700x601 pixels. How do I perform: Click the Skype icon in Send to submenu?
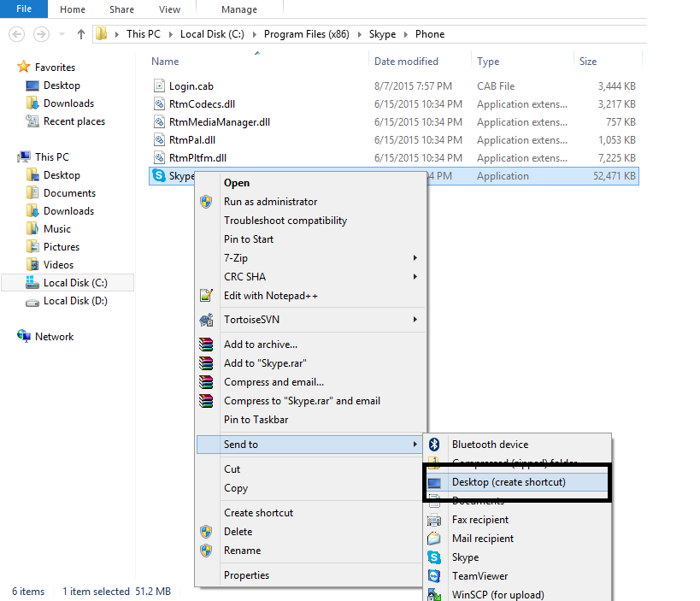(434, 557)
